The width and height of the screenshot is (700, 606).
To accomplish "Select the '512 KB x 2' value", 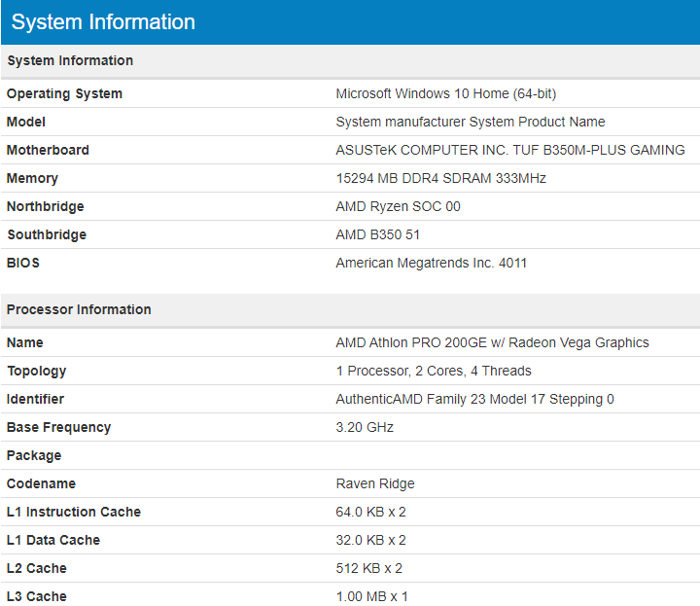I will pos(369,568).
